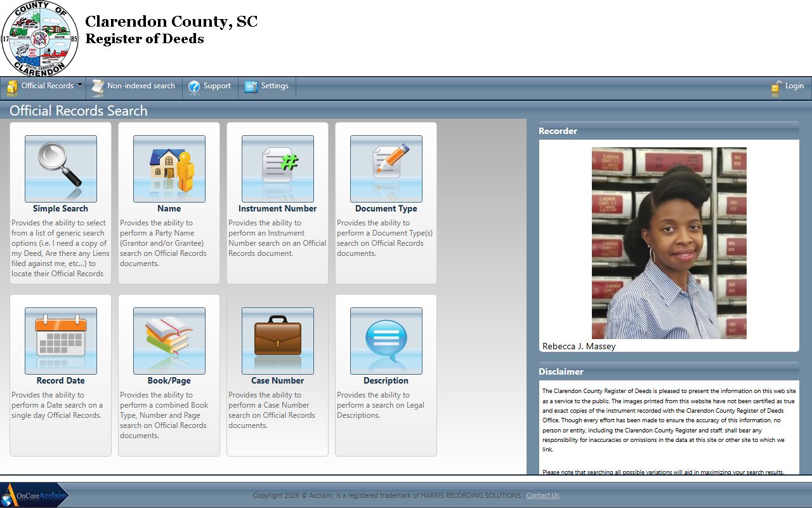Click the Clarendon County seal logo
This screenshot has height=508, width=812.
pos(40,39)
